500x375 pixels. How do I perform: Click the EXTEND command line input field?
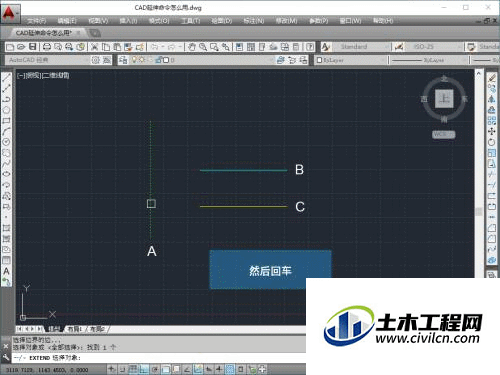click(x=159, y=358)
